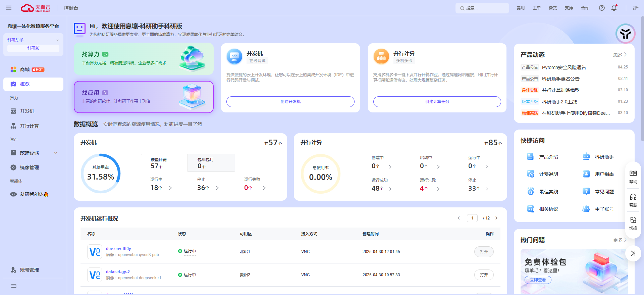Open the dev-env-fft3y instance link
Viewport: 644px width, 295px height.
118,249
